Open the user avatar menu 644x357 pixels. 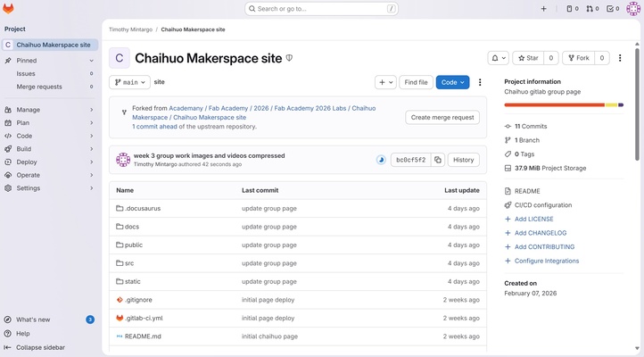pos(633,9)
